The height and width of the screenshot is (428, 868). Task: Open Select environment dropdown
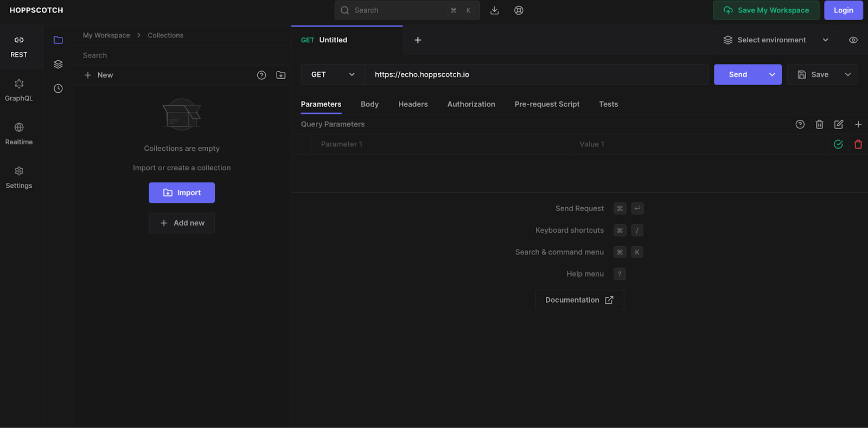[x=776, y=40]
